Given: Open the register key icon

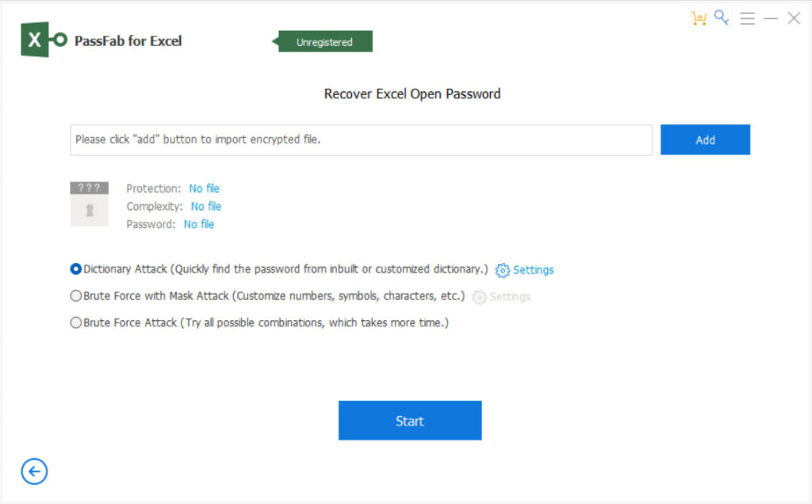Looking at the screenshot, I should point(722,17).
